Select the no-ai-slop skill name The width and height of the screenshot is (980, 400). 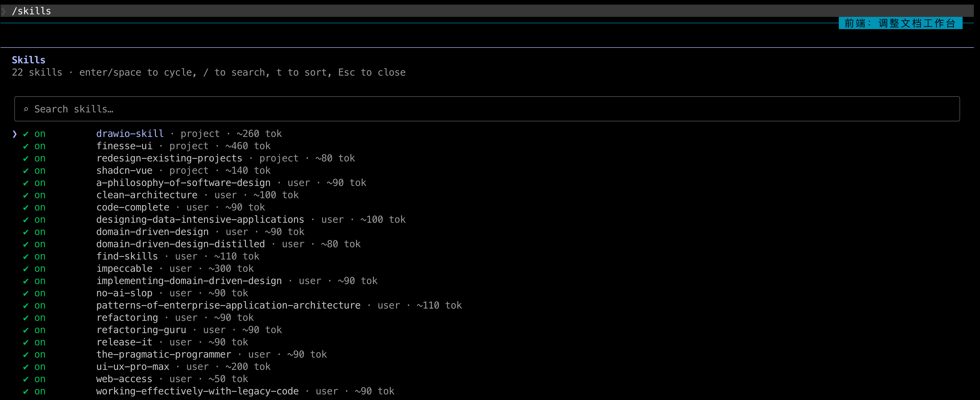click(x=124, y=293)
